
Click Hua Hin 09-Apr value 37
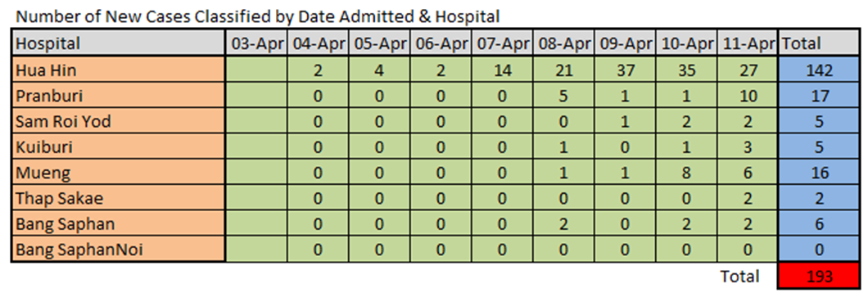(x=624, y=70)
